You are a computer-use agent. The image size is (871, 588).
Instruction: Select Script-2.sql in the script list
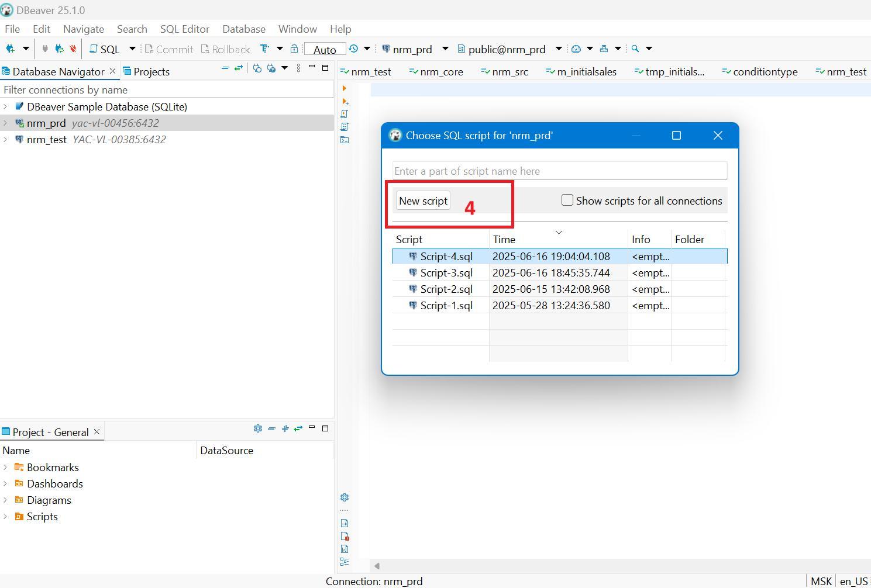[446, 289]
